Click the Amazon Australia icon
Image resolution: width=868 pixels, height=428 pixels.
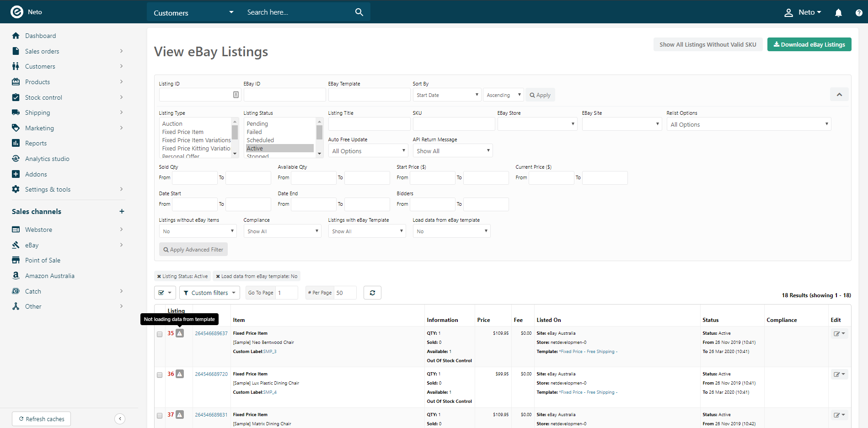click(x=16, y=276)
